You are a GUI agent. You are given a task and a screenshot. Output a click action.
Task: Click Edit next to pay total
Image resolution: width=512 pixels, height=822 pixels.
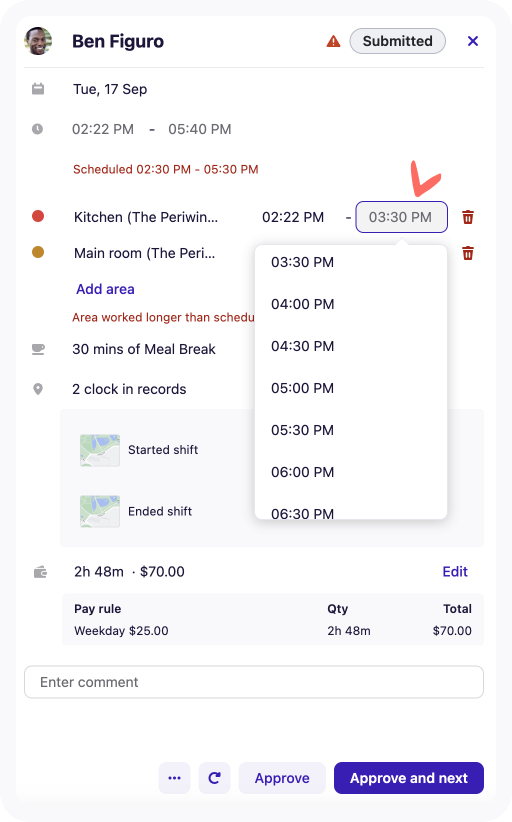455,571
